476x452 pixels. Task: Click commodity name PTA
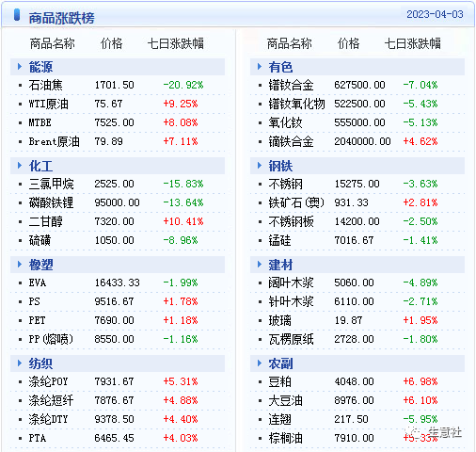38,438
